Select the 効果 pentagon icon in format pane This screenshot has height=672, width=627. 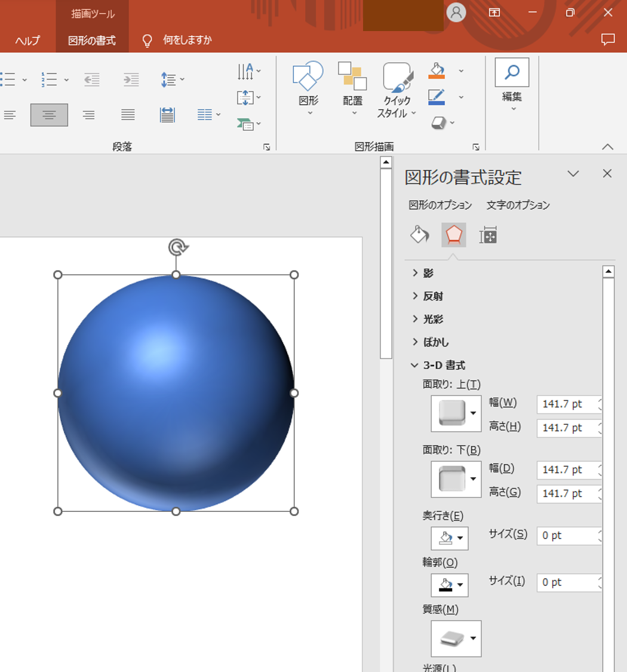click(453, 235)
